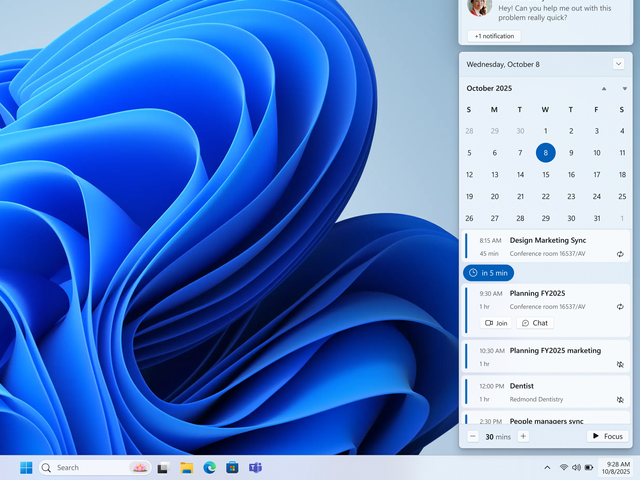Decrease focus minutes with minus button
The image size is (640, 480).
tap(473, 436)
